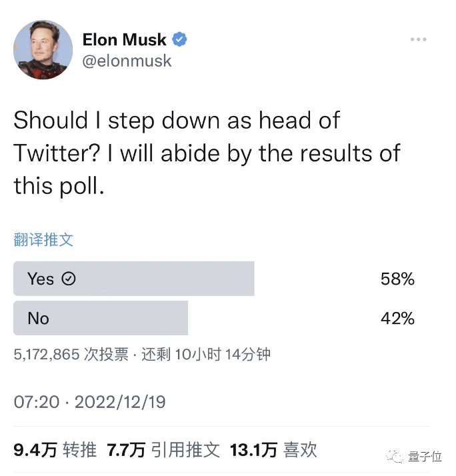
Task: Open Elon Musk's profile picture
Action: pos(43,49)
